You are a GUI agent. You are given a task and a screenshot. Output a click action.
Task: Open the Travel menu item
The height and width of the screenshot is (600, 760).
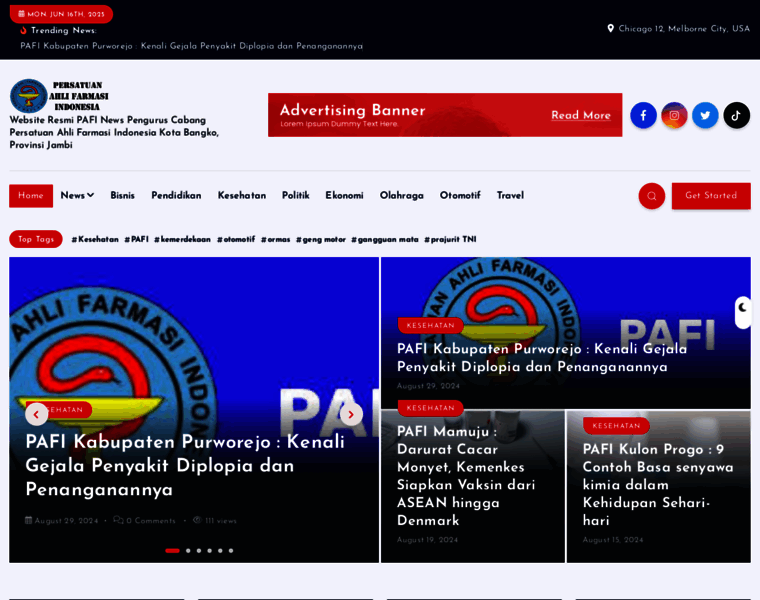(x=510, y=195)
